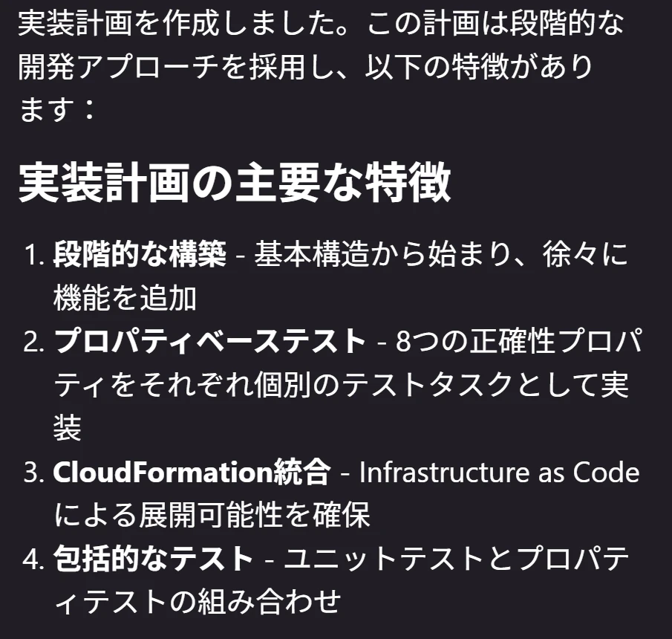Click the phrase Infrastructure as Code
Viewport: 672px width, 639px height.
point(499,472)
